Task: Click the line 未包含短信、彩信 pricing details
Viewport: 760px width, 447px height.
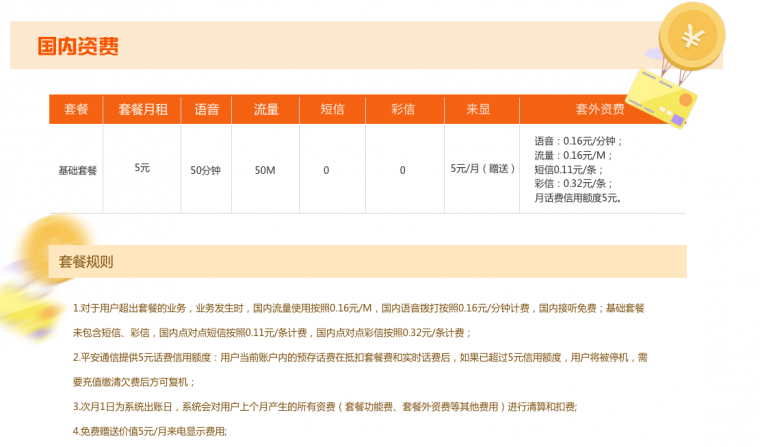Action: tap(272, 333)
